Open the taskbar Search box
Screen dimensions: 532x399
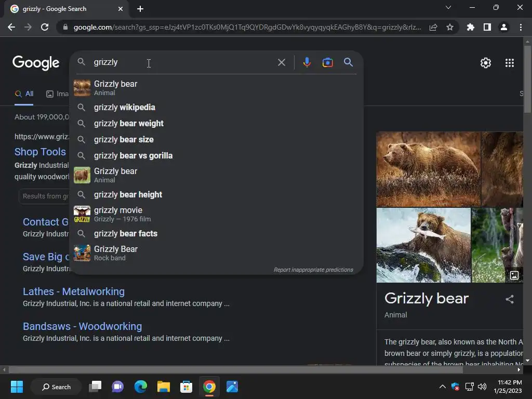pyautogui.click(x=56, y=387)
